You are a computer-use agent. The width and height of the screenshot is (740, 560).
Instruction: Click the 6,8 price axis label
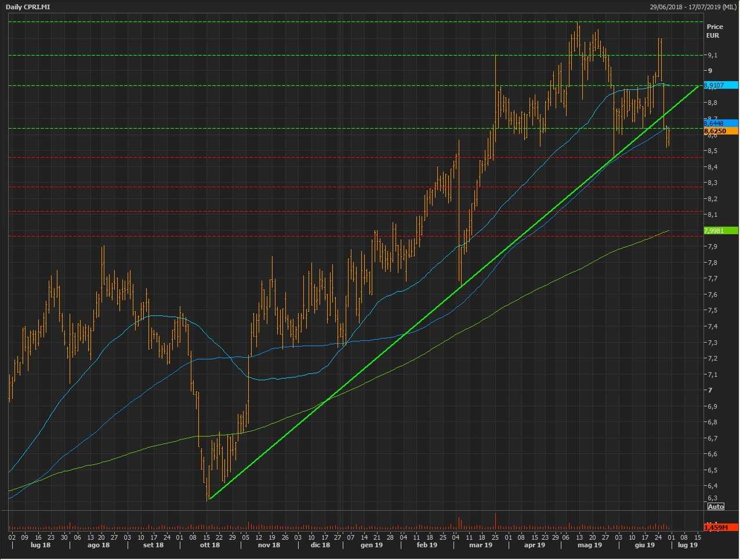click(x=712, y=422)
